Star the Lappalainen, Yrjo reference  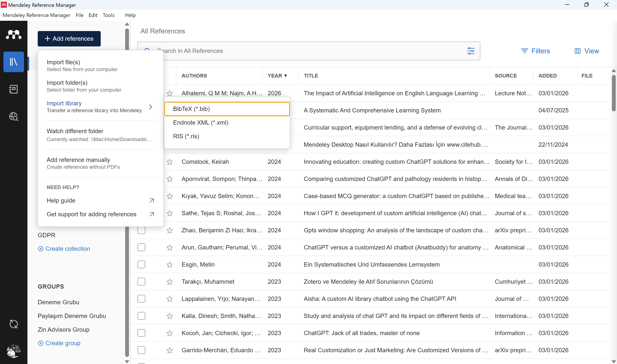(170, 299)
